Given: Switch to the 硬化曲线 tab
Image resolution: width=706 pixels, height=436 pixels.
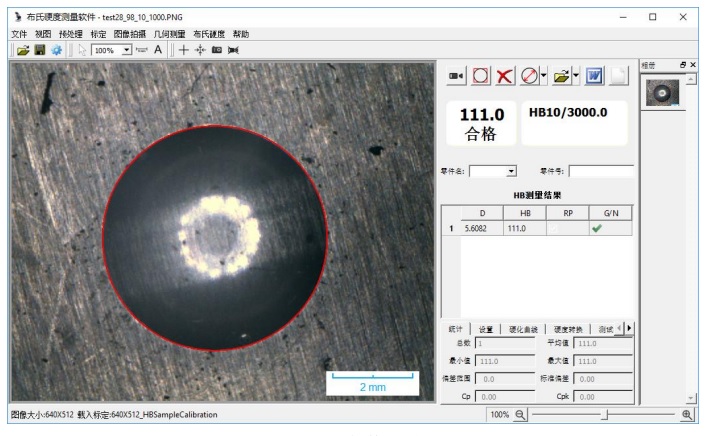Looking at the screenshot, I should [524, 328].
